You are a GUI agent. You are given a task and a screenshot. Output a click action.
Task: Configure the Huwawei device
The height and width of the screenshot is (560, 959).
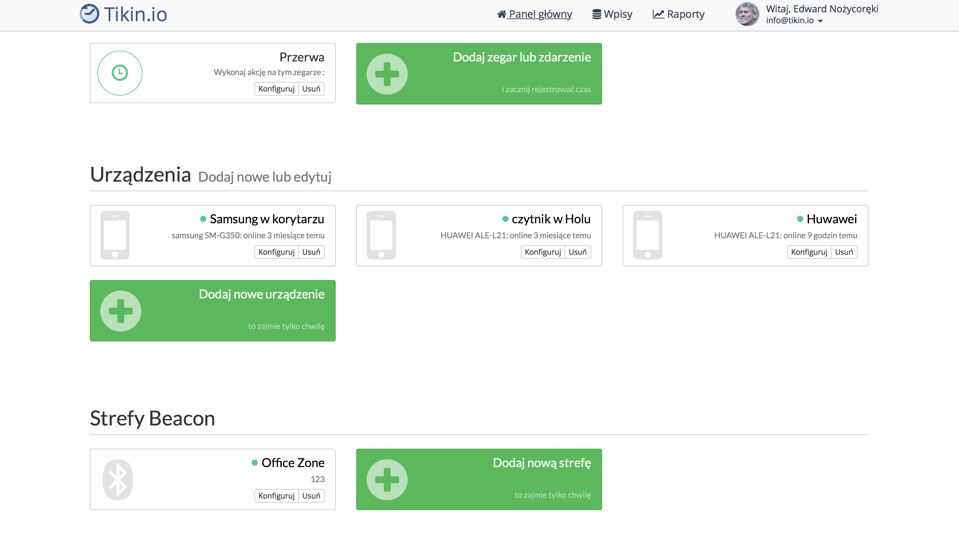(809, 252)
